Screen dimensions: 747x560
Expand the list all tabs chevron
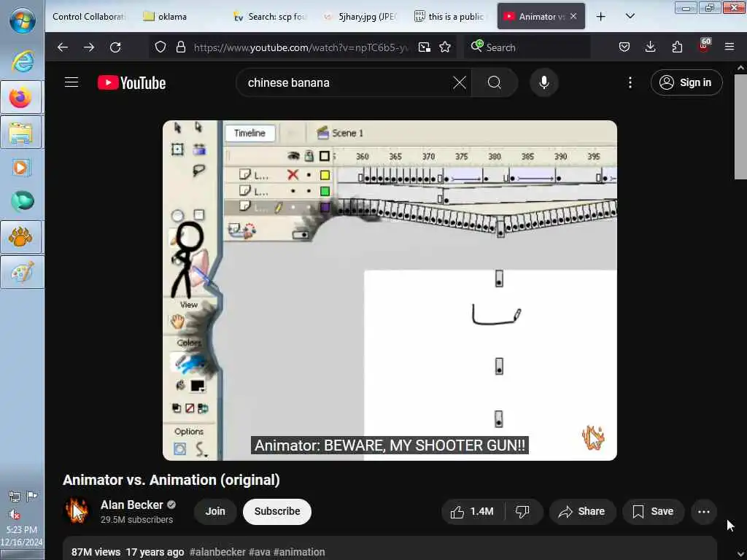(x=630, y=16)
